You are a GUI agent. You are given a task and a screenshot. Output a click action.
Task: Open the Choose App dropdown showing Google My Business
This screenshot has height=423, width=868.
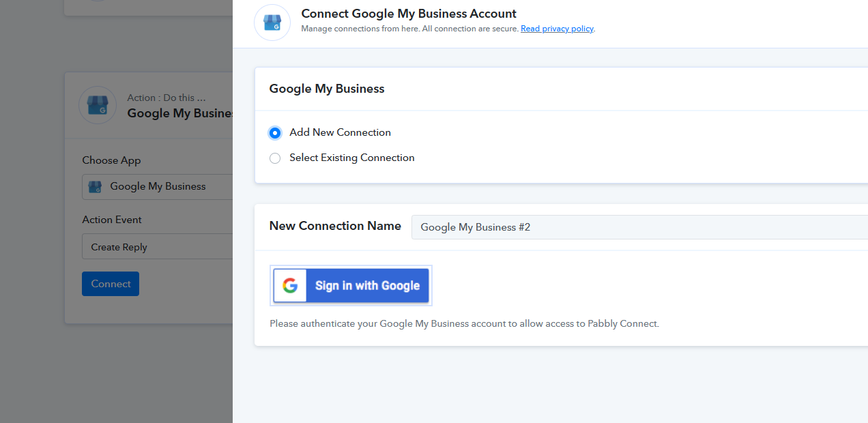point(158,186)
